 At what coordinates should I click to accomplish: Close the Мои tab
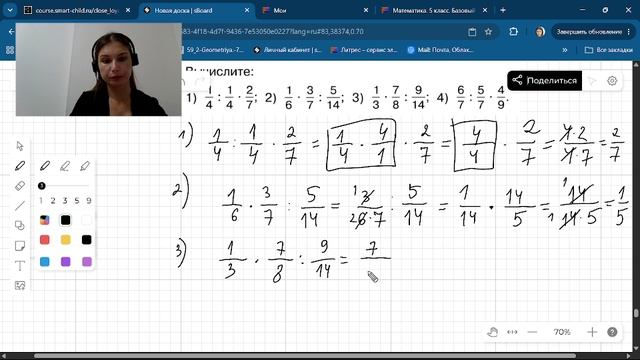[366, 10]
